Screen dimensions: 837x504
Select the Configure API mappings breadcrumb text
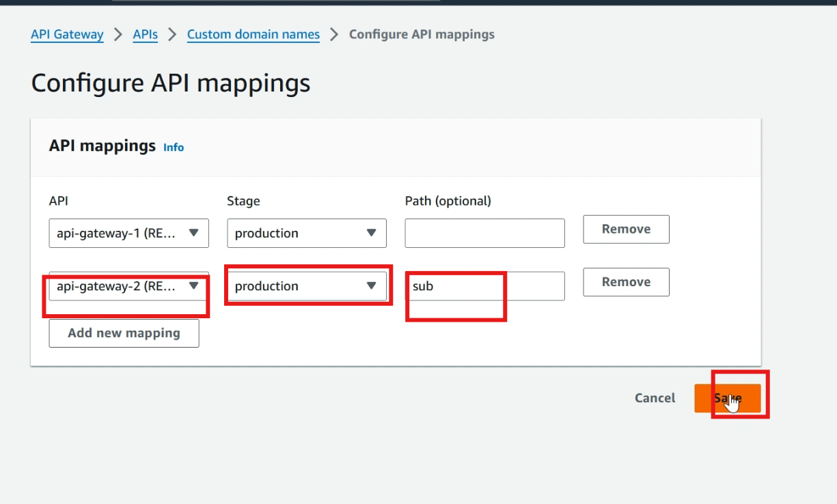pyautogui.click(x=422, y=34)
